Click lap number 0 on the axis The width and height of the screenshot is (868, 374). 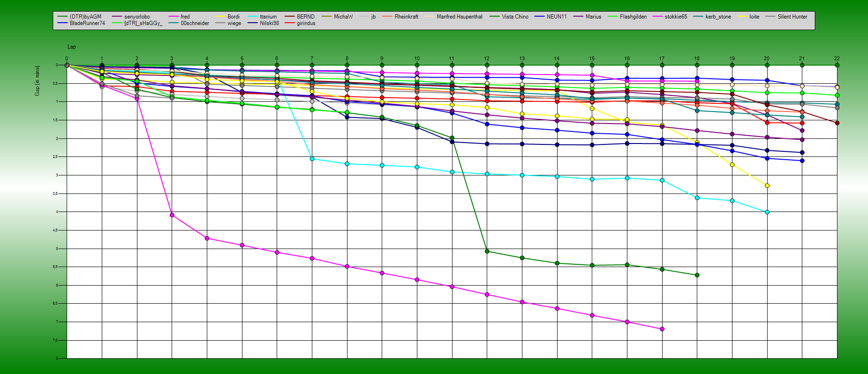click(67, 59)
